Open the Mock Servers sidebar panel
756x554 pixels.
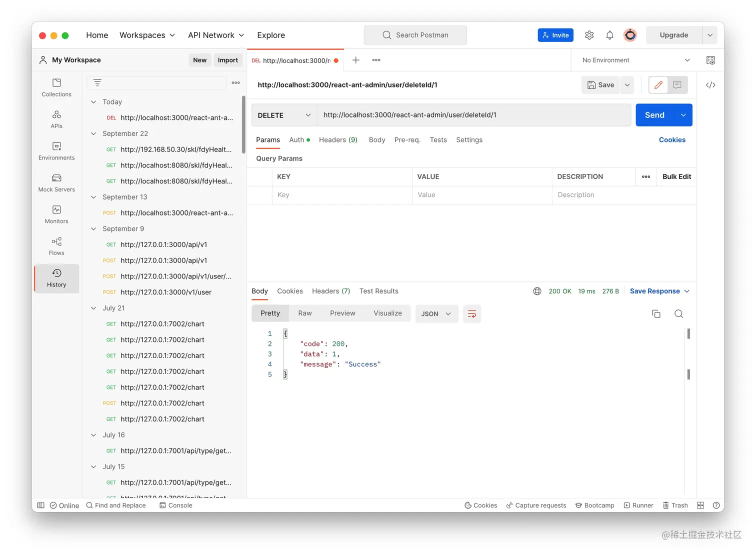point(56,183)
